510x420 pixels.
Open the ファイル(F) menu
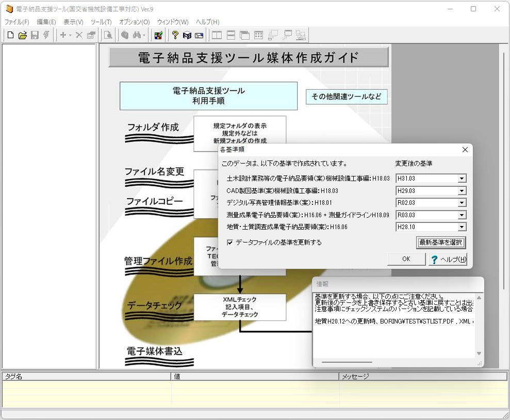point(17,22)
